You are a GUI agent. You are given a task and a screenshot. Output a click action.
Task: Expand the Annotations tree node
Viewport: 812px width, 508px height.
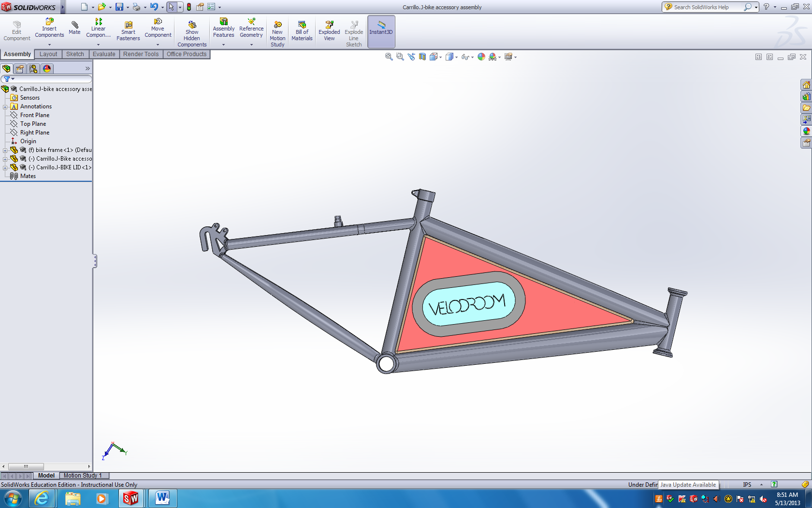[x=5, y=107]
